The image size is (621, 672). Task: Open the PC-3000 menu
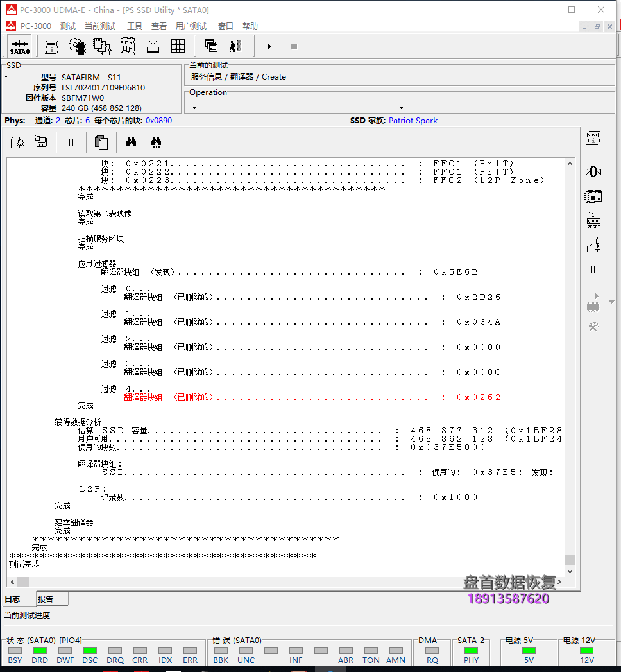coord(36,26)
